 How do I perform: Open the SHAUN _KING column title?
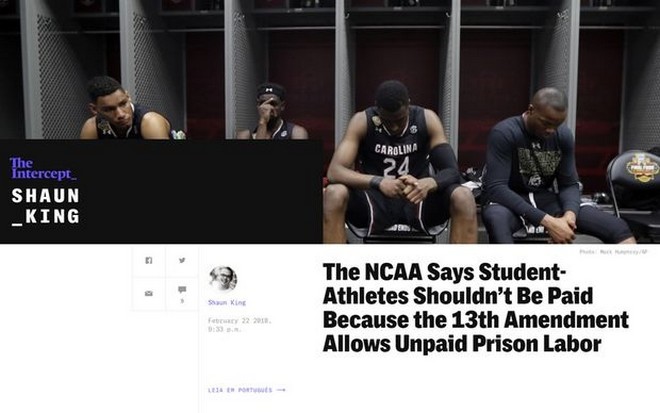tap(45, 206)
